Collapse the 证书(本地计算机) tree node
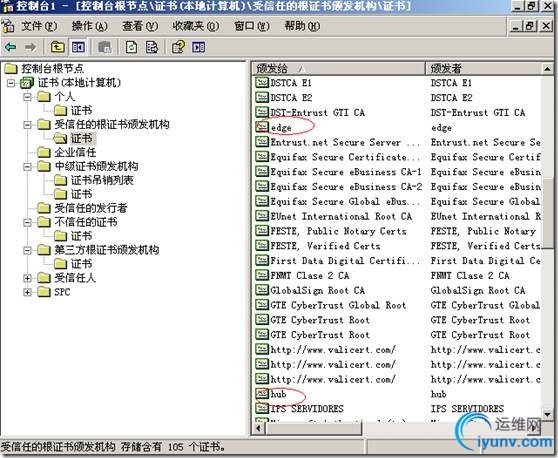Viewport: 558px width, 458px height. (11, 83)
